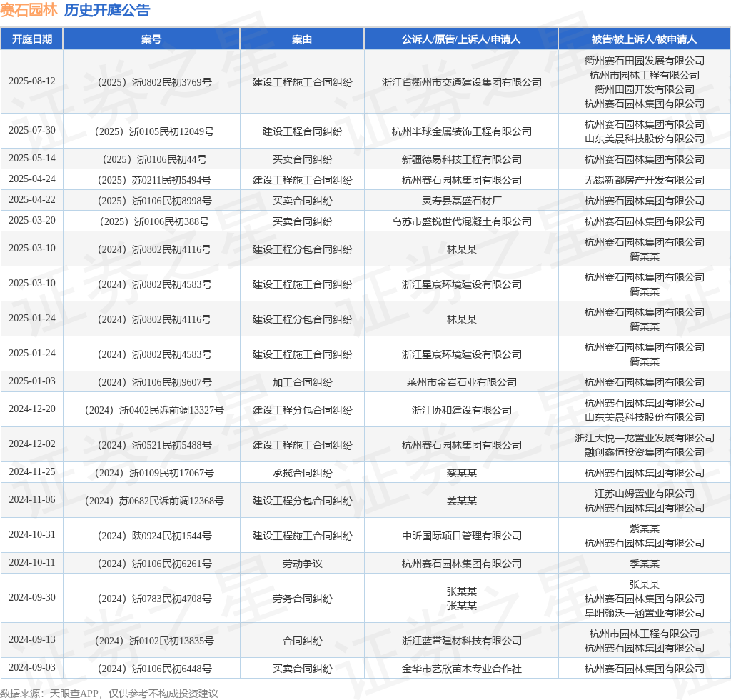The height and width of the screenshot is (700, 731).
Task: Click the date cell '2025-04-24'
Action: 31,179
